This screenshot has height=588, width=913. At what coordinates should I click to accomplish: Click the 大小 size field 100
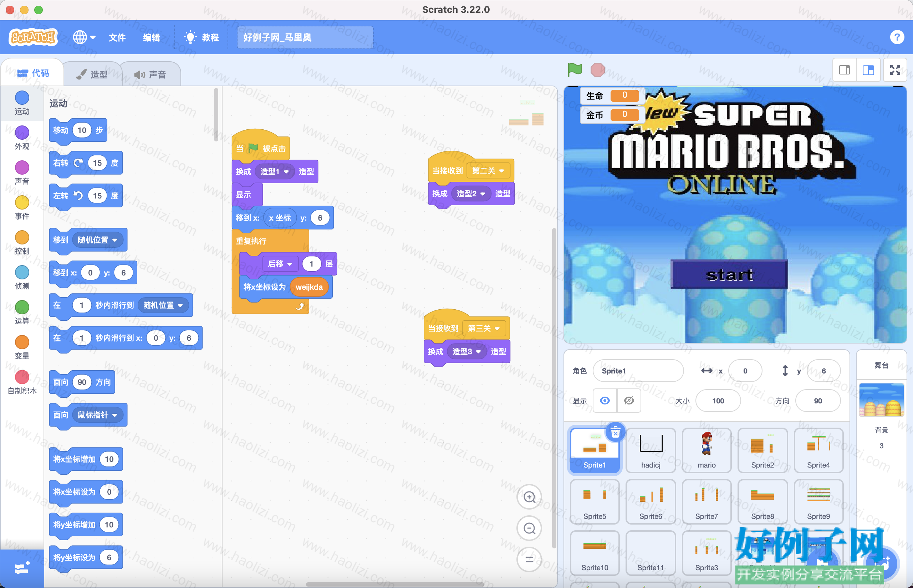click(x=718, y=401)
